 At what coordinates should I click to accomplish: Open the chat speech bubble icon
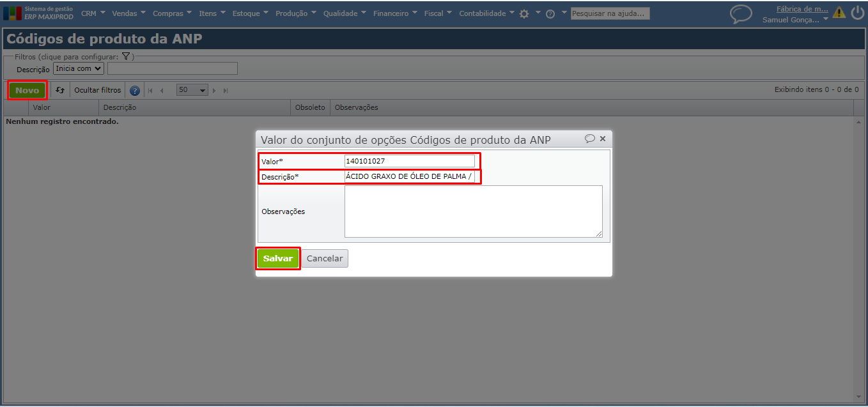[x=741, y=14]
